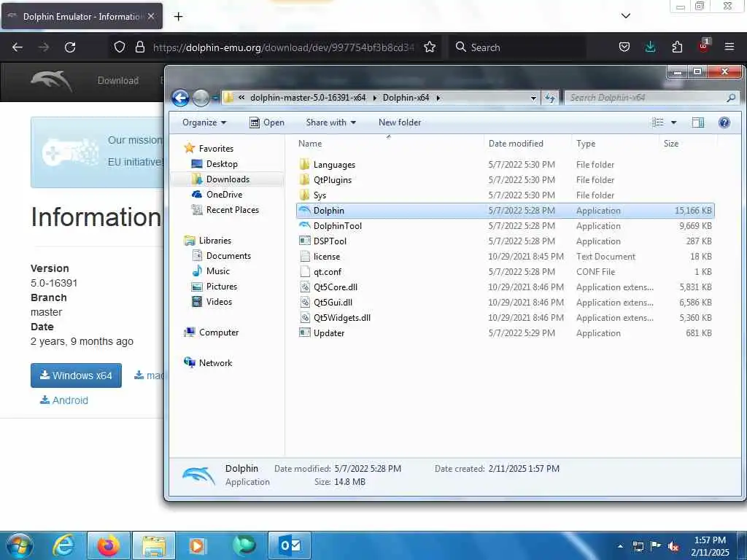Toggle the preview pane icon
The image size is (747, 560).
click(x=698, y=122)
